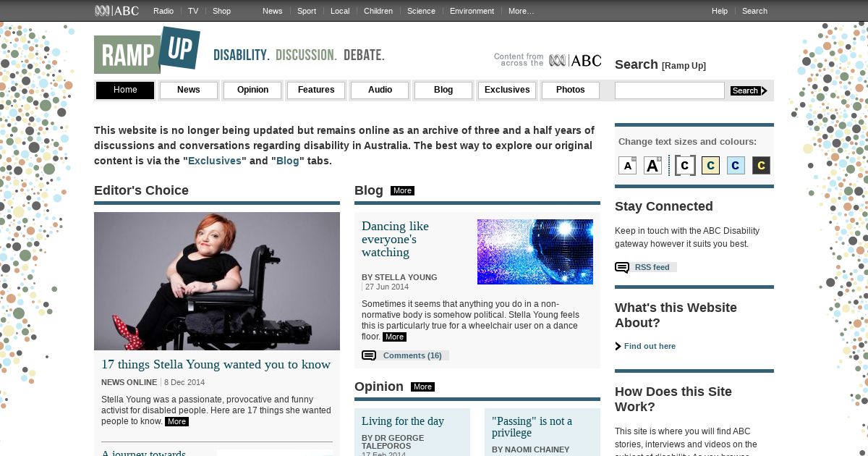Select the black high-contrast colour swatch
Screen dimensions: 868x456
tap(761, 166)
